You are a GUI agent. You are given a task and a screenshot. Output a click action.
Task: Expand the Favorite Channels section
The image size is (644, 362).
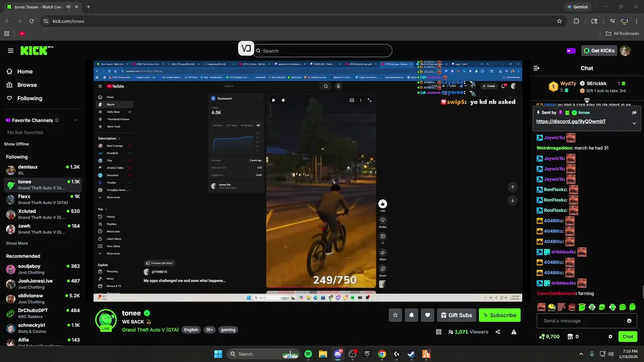[x=75, y=120]
